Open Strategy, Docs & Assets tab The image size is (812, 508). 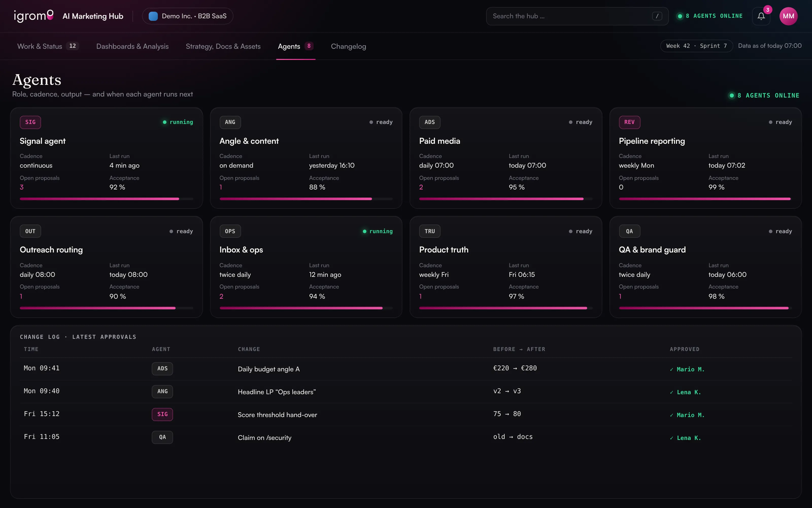tap(223, 46)
